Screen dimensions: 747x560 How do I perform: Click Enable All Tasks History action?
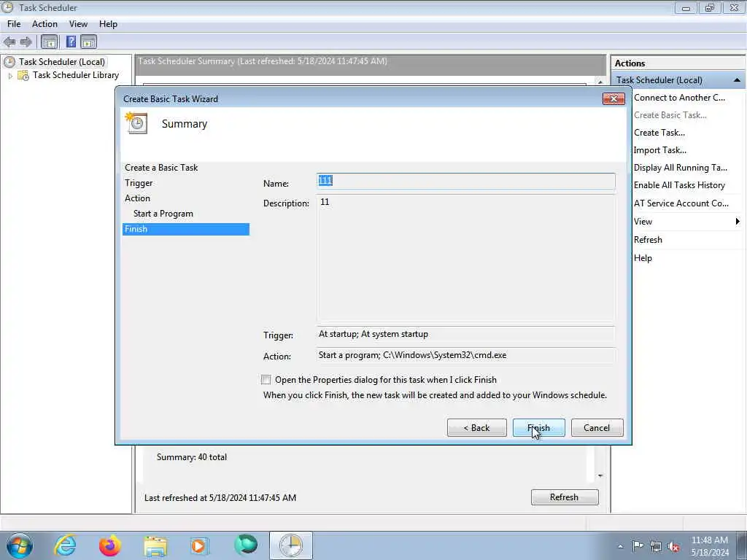679,185
